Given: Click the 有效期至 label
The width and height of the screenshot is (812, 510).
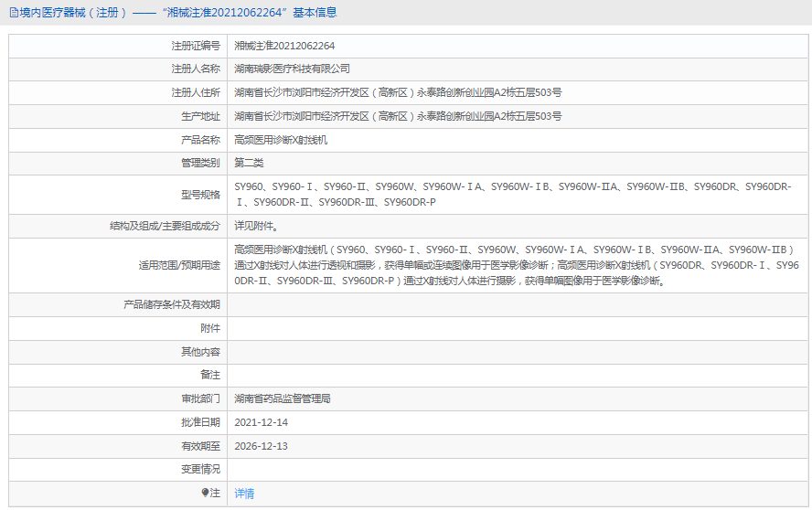Looking at the screenshot, I should pos(200,446).
